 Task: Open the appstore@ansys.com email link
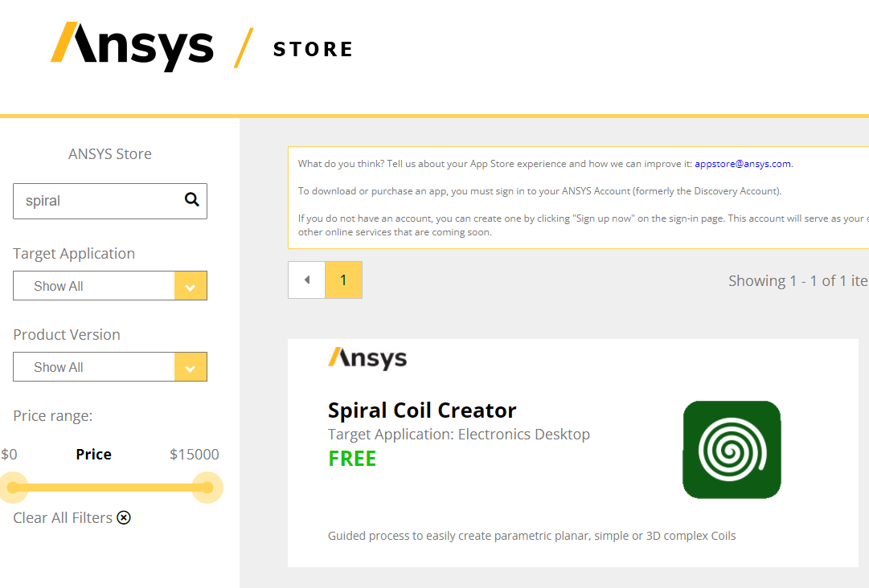pyautogui.click(x=743, y=164)
